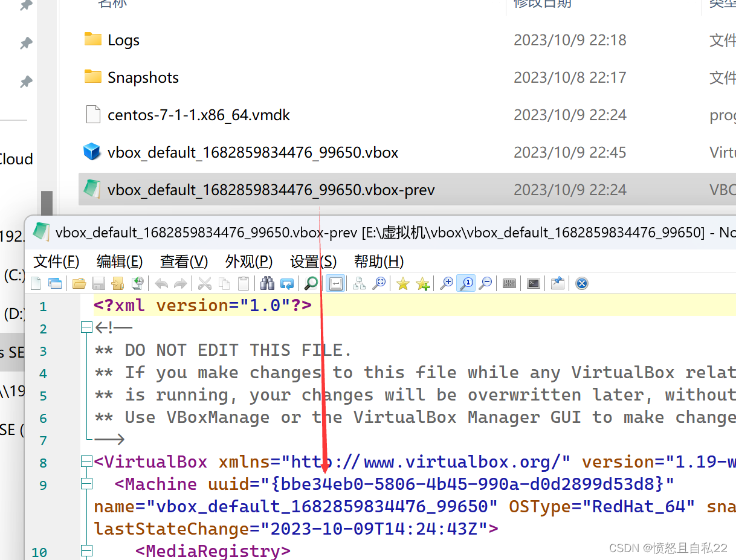Open the 查看(V) menu
Image resolution: width=736 pixels, height=560 pixels.
[184, 262]
